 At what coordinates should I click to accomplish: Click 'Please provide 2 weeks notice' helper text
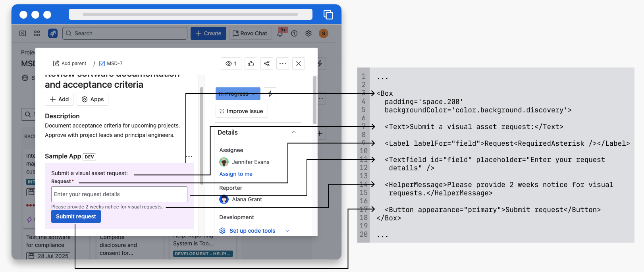point(107,207)
